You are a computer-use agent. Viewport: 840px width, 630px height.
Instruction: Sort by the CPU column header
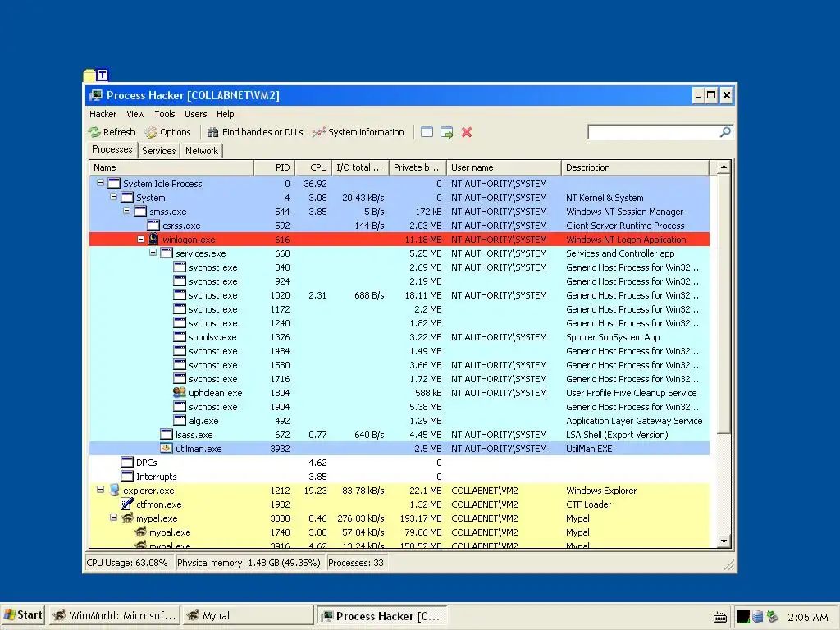pos(313,167)
